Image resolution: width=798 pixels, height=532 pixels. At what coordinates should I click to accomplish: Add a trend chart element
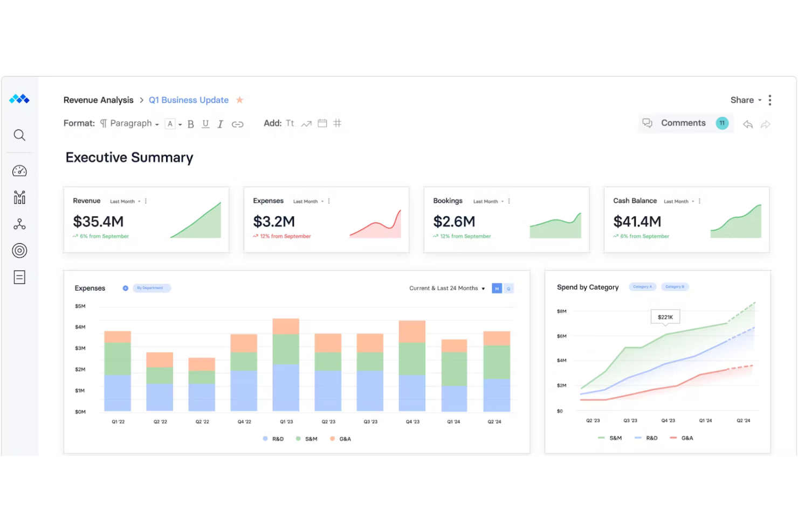click(306, 123)
